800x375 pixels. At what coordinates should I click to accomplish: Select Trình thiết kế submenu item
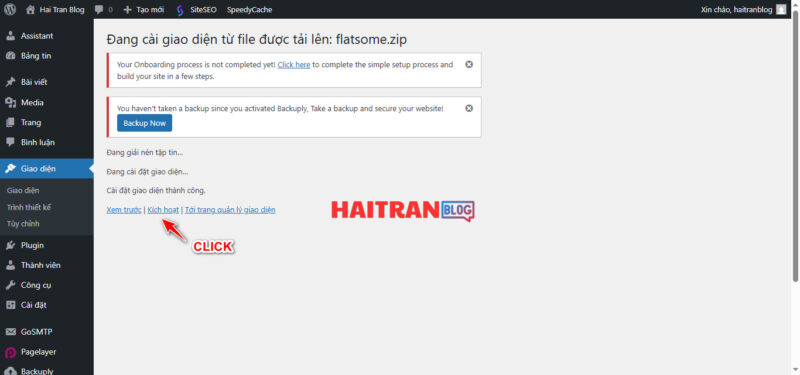(x=29, y=207)
